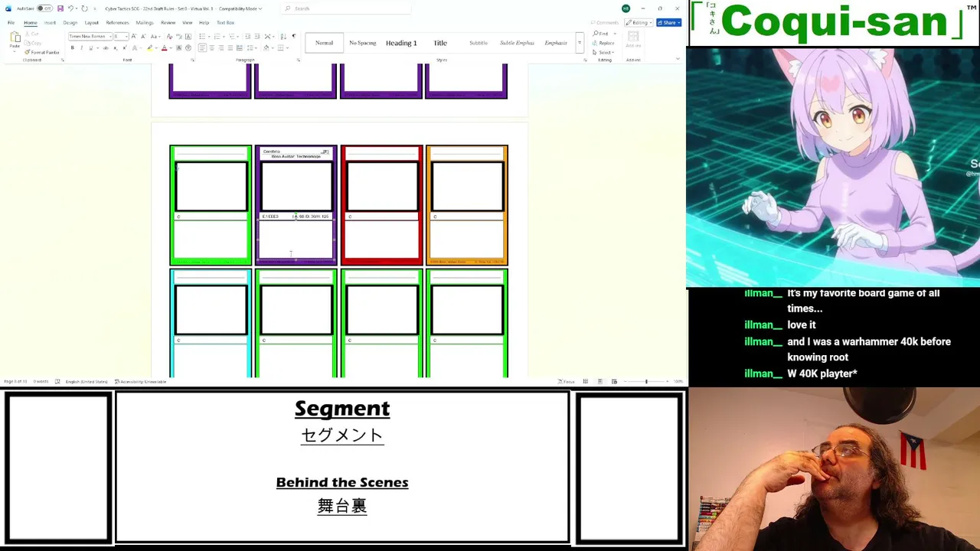980x551 pixels.
Task: Open the font size dropdown
Action: (x=126, y=36)
